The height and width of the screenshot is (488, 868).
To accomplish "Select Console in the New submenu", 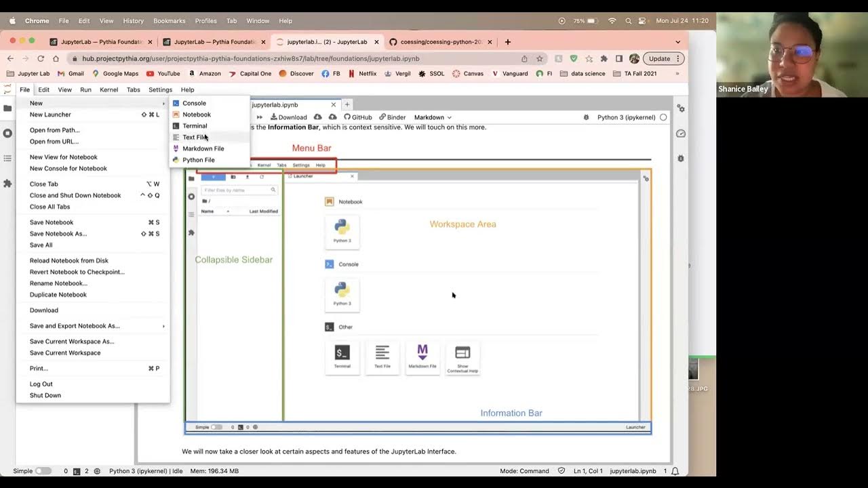I will 210,103.
